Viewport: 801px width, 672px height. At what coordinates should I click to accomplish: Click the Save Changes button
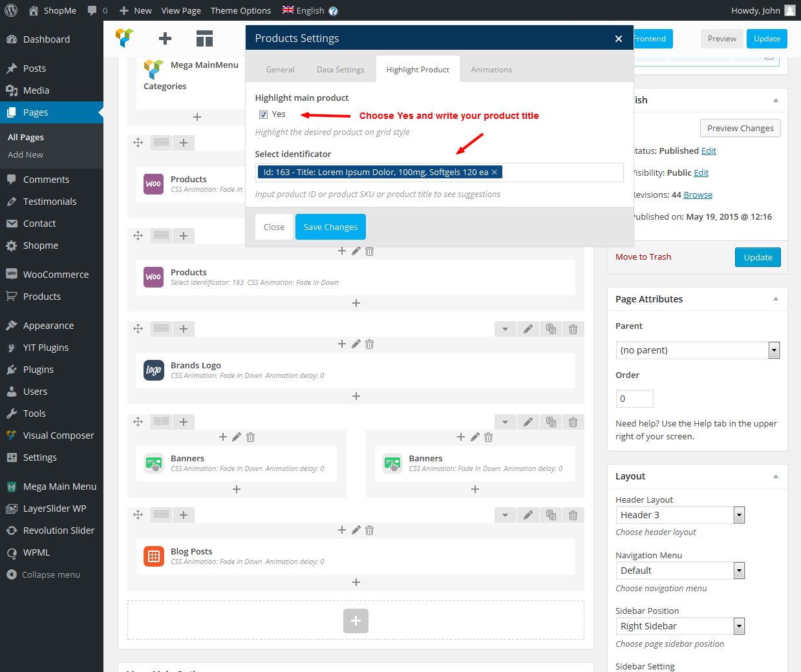click(x=330, y=227)
